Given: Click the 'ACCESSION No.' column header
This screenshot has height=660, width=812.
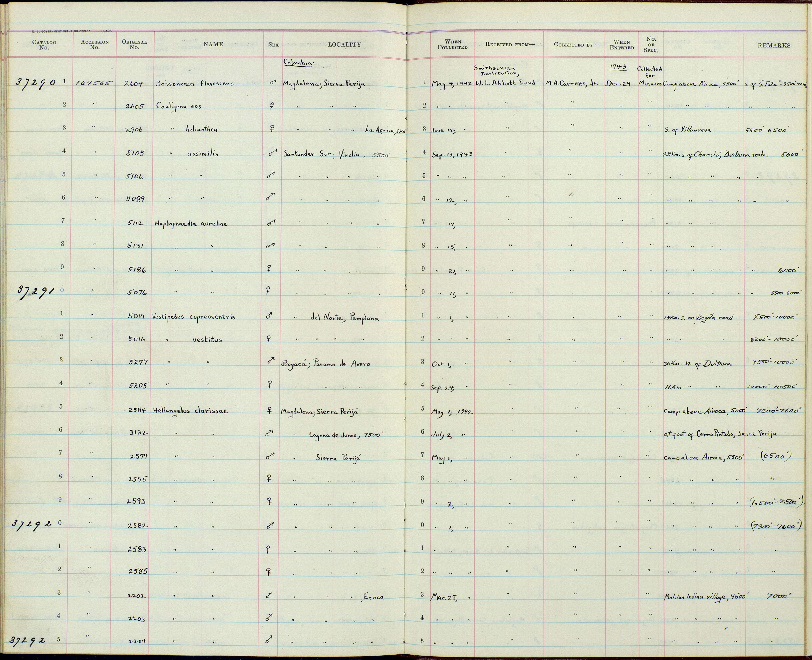Looking at the screenshot, I should tap(95, 45).
